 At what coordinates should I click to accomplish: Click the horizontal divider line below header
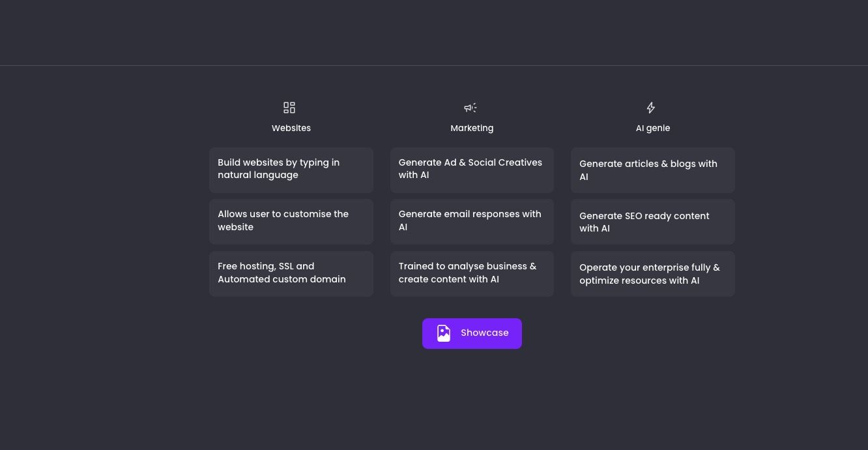pos(434,65)
